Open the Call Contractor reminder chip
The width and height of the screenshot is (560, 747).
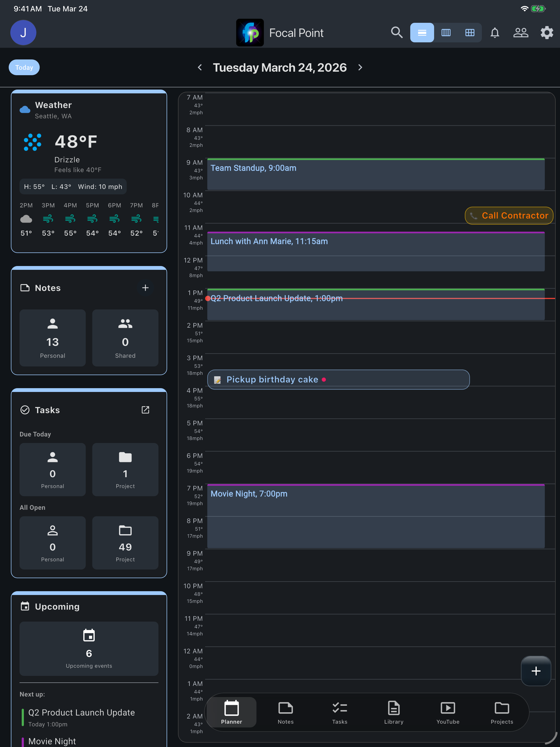tap(509, 216)
